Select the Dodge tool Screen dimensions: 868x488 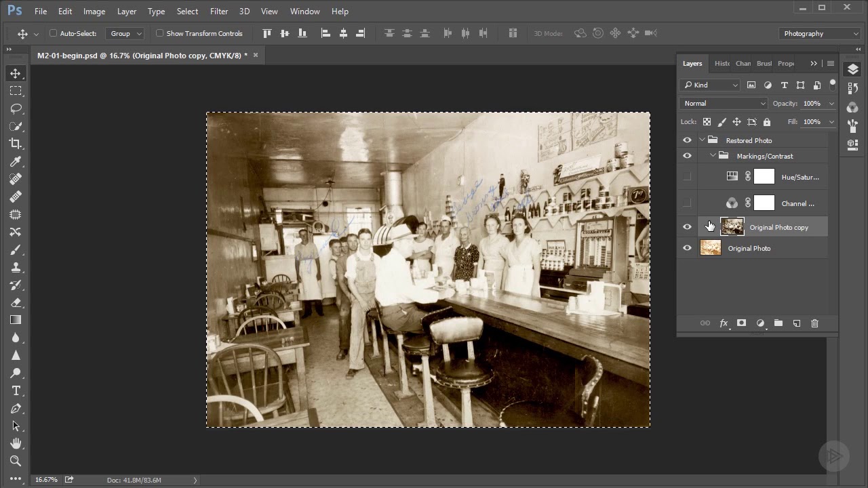click(16, 373)
